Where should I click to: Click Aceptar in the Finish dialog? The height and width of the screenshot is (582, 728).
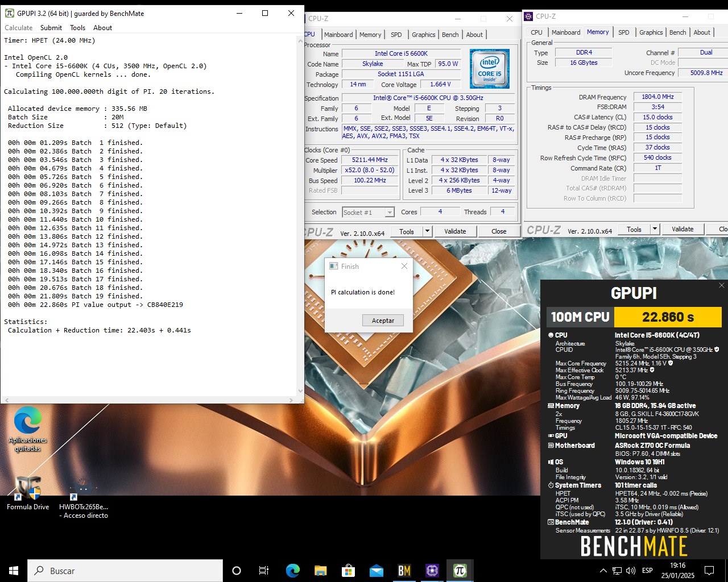(x=383, y=321)
